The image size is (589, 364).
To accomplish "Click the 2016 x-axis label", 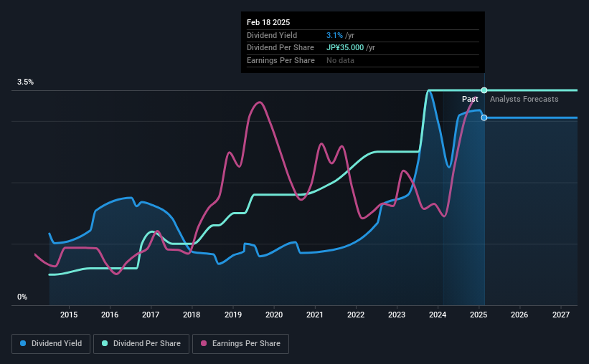I will pos(110,315).
